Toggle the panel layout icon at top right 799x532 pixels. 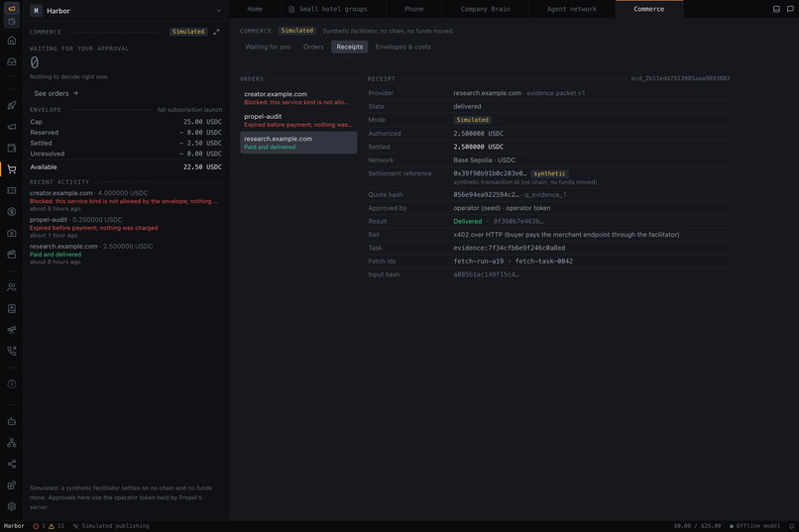(776, 9)
